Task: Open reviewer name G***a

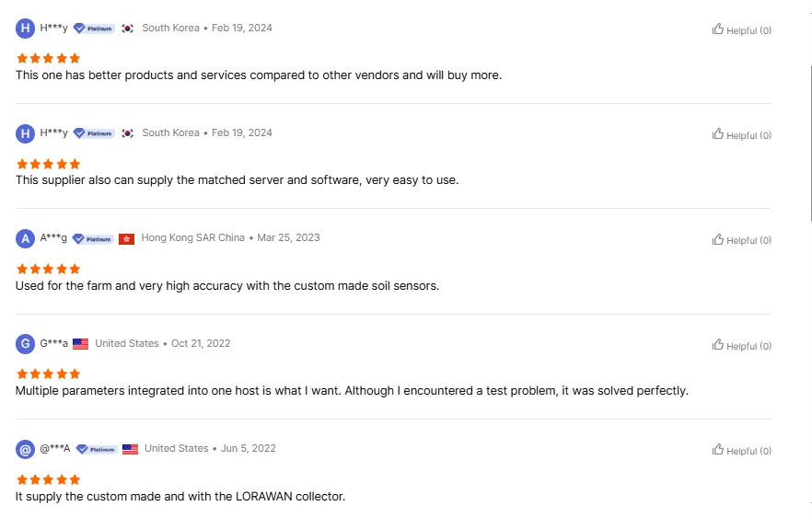Action: 53,344
